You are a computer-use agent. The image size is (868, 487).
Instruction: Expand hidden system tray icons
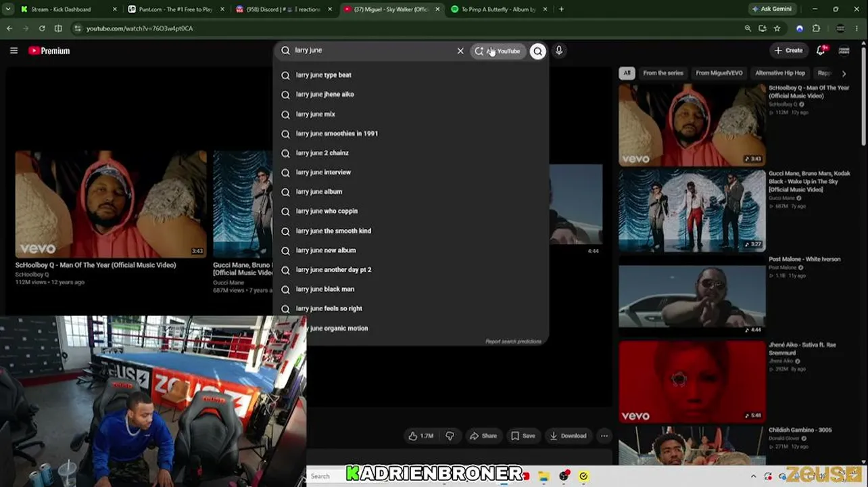tap(753, 476)
